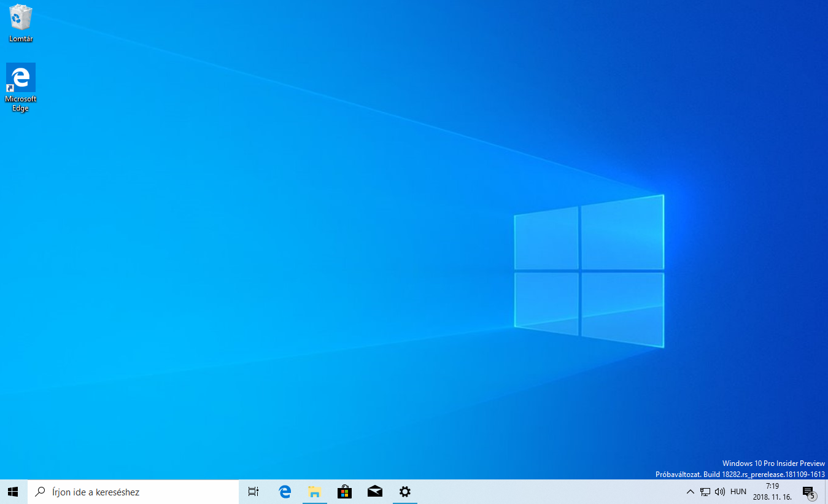828x504 pixels.
Task: Click the Show desktop strip at taskbar end
Action: [x=826, y=492]
